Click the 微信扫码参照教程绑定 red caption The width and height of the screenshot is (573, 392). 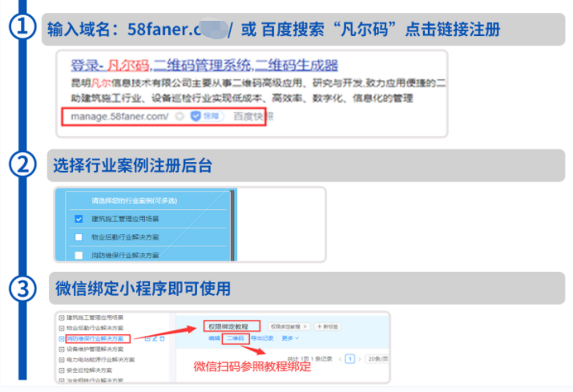(252, 367)
